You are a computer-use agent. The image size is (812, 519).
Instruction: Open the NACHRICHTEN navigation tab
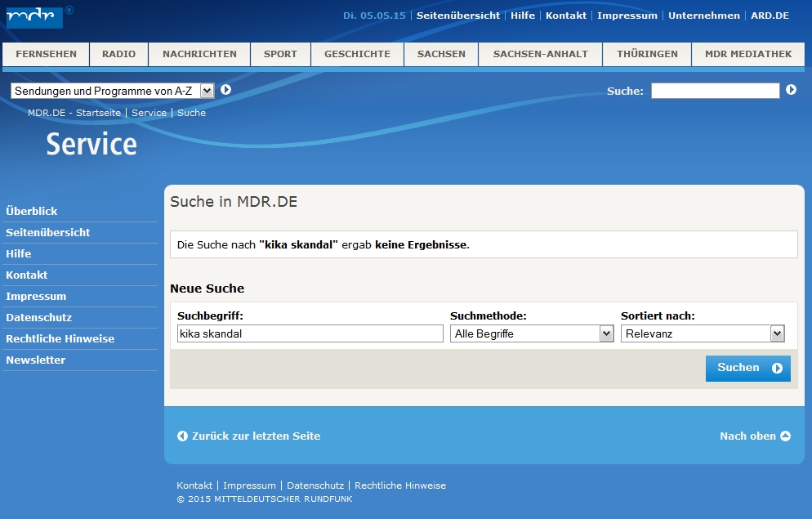(199, 54)
